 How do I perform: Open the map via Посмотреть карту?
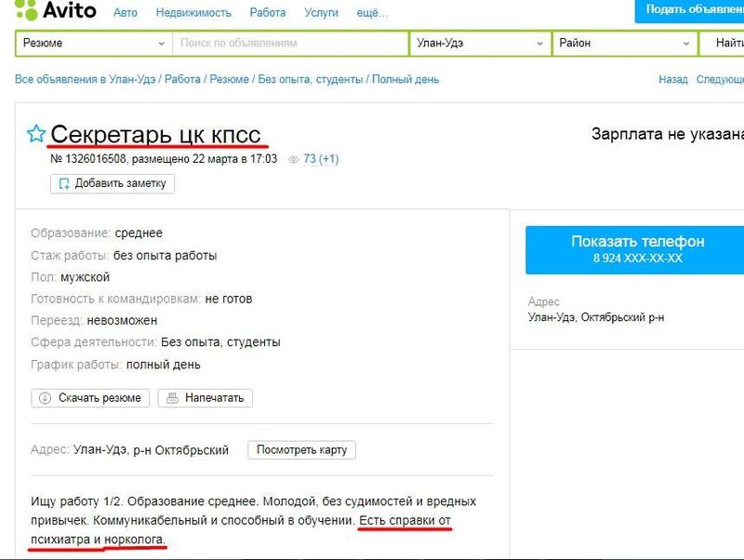pos(300,448)
